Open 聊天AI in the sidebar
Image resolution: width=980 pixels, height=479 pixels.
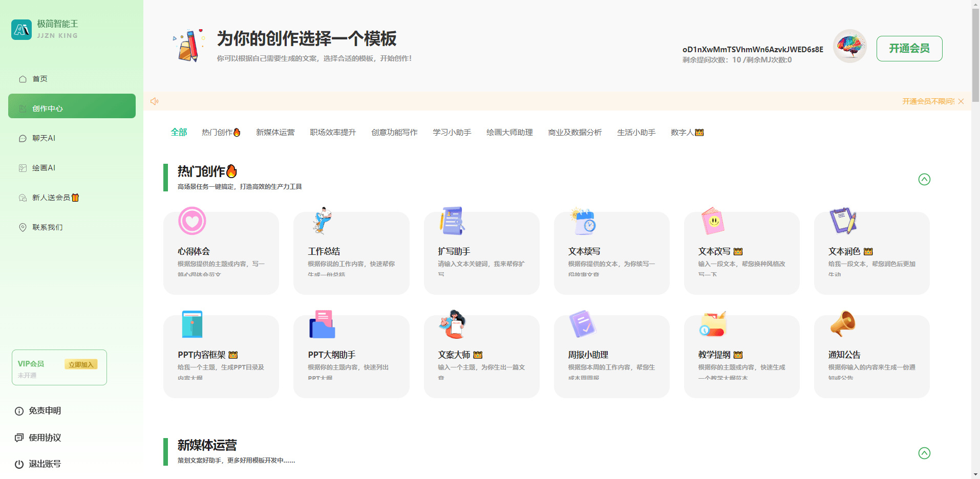point(44,138)
